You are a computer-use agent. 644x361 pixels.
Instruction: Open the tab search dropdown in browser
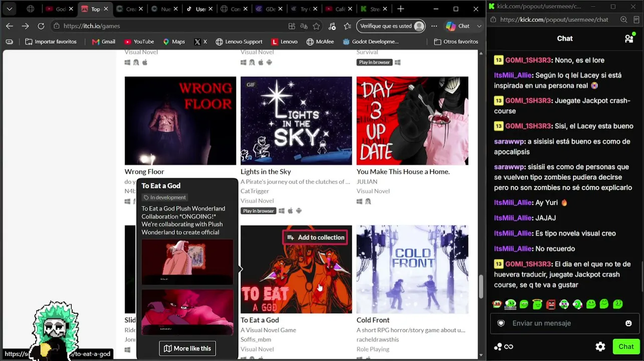10,9
